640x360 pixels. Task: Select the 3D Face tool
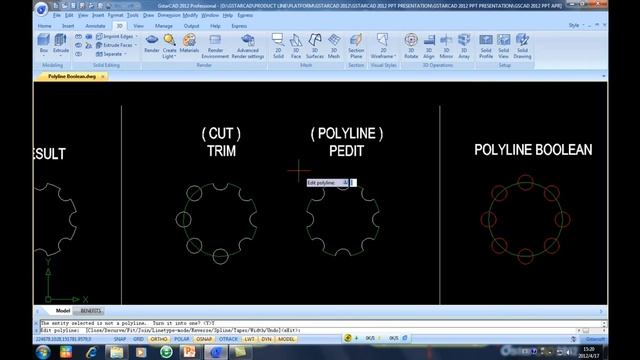(296, 46)
